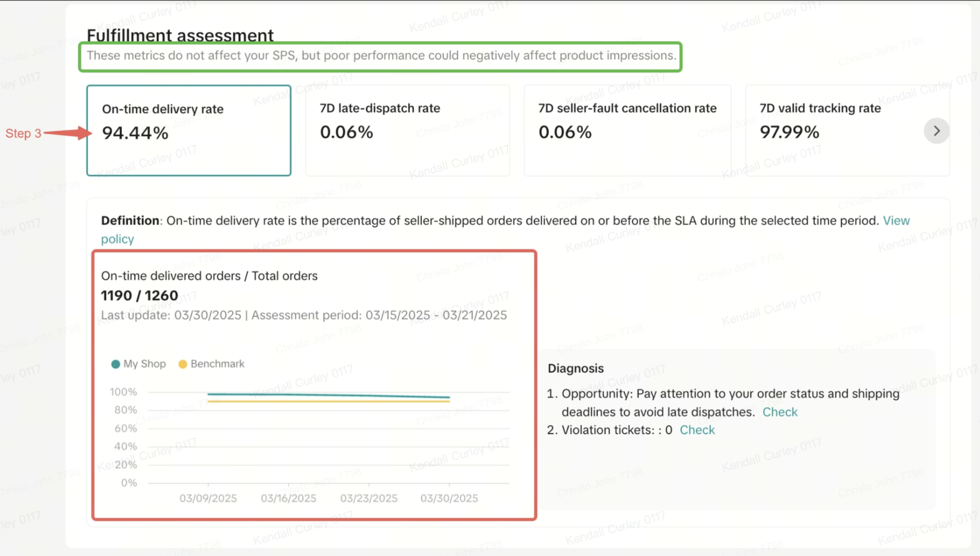Click Check link for late dispatch opportunity
Screen dimensions: 980x556
point(780,412)
